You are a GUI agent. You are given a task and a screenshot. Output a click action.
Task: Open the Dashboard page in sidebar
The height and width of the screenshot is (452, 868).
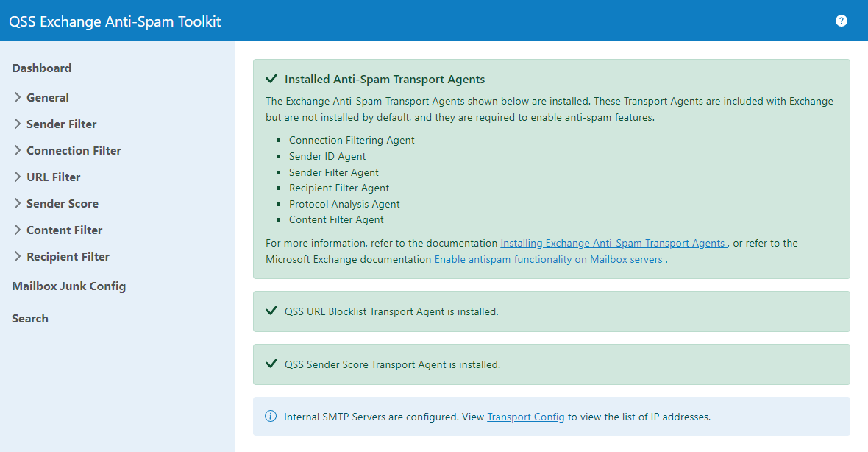tap(41, 68)
